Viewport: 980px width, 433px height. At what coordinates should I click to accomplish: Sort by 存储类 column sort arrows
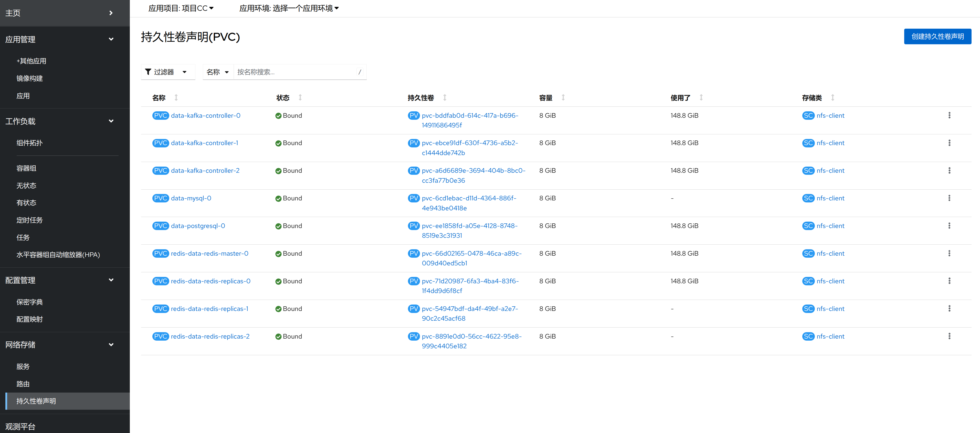833,98
